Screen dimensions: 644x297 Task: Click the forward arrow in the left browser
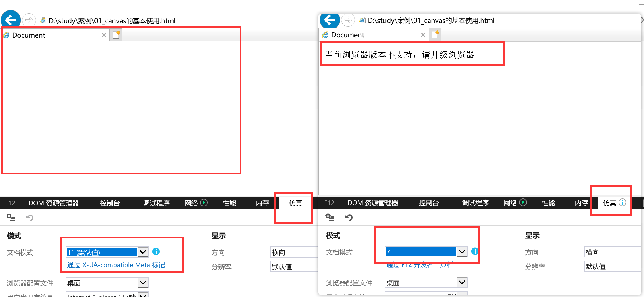tap(29, 20)
